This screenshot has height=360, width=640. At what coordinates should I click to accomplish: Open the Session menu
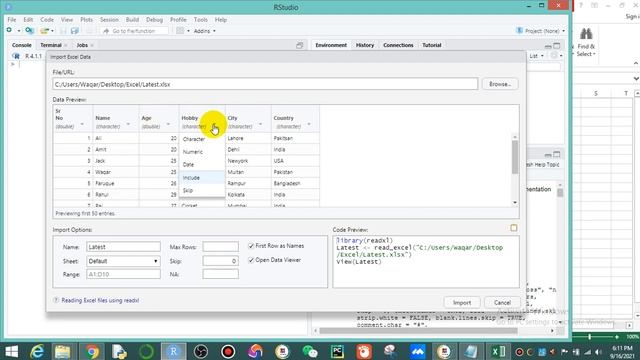pos(109,20)
